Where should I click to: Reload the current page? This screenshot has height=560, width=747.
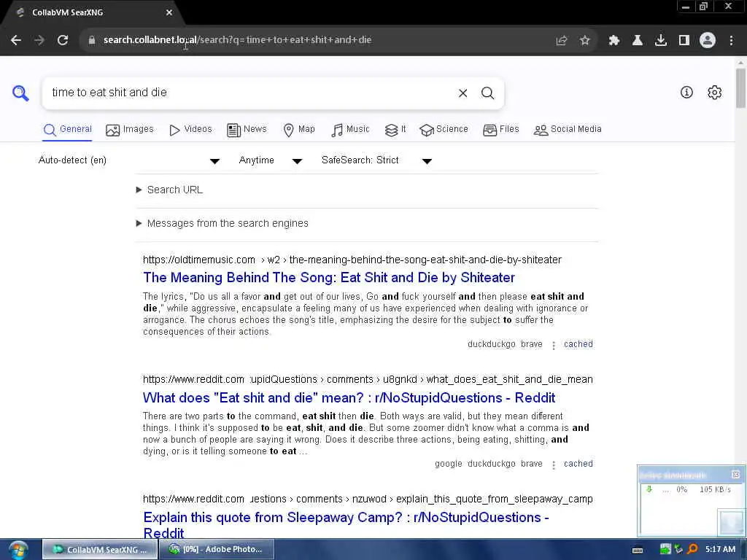[63, 40]
